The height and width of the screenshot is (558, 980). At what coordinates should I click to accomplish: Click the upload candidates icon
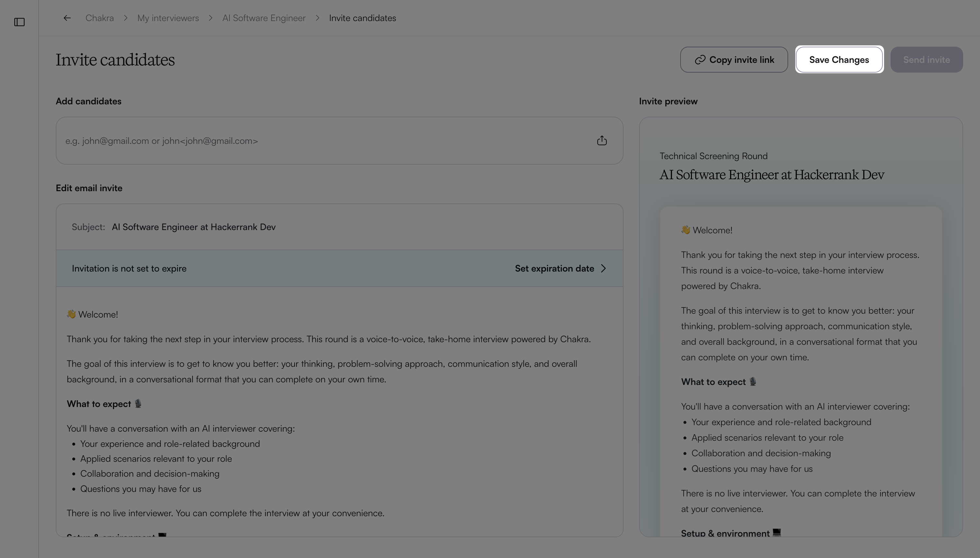pyautogui.click(x=602, y=141)
